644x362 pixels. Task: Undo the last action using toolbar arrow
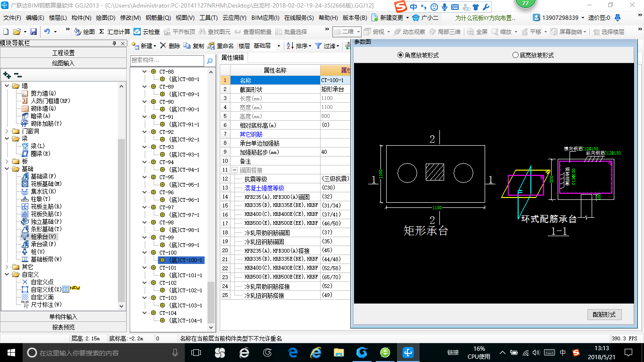pos(47,32)
